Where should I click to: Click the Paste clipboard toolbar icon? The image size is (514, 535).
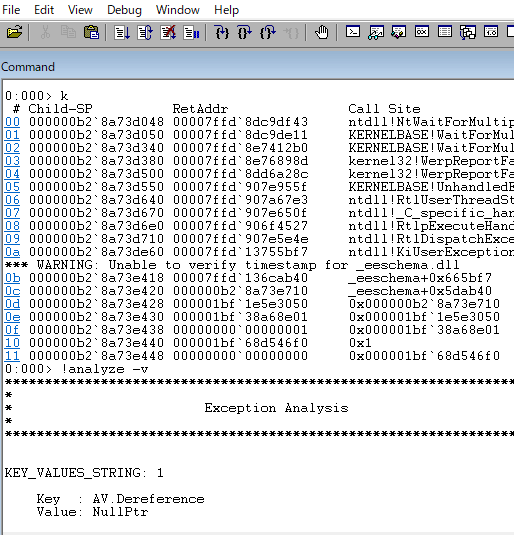pyautogui.click(x=91, y=33)
